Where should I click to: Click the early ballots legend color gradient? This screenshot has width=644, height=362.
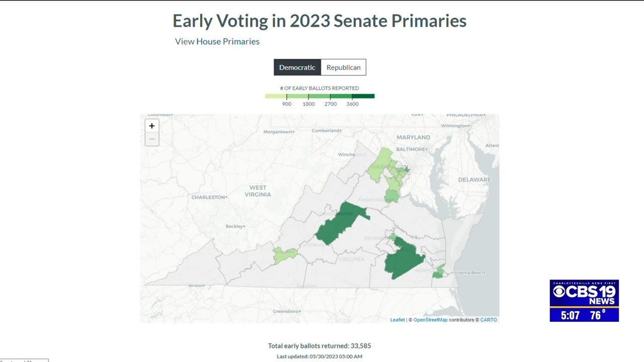point(320,96)
